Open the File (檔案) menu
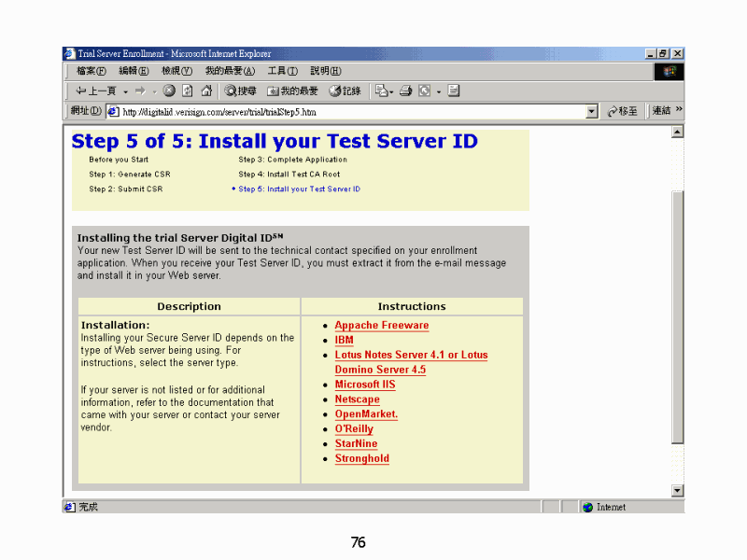The height and width of the screenshot is (560, 747). pos(91,71)
